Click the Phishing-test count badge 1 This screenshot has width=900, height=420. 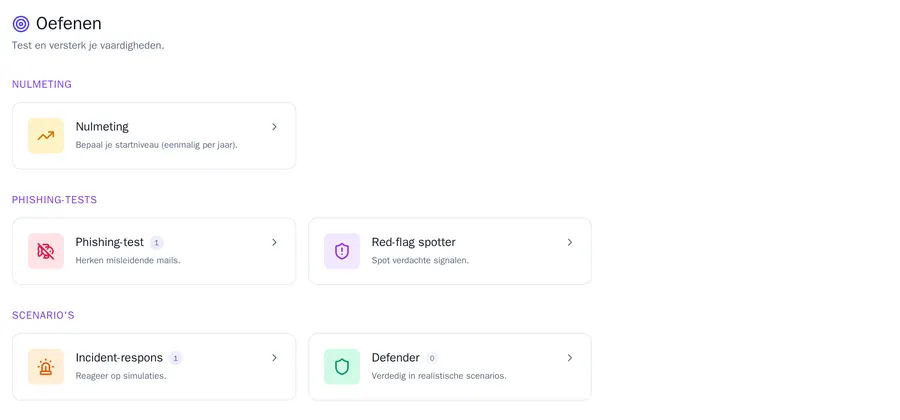(x=157, y=243)
